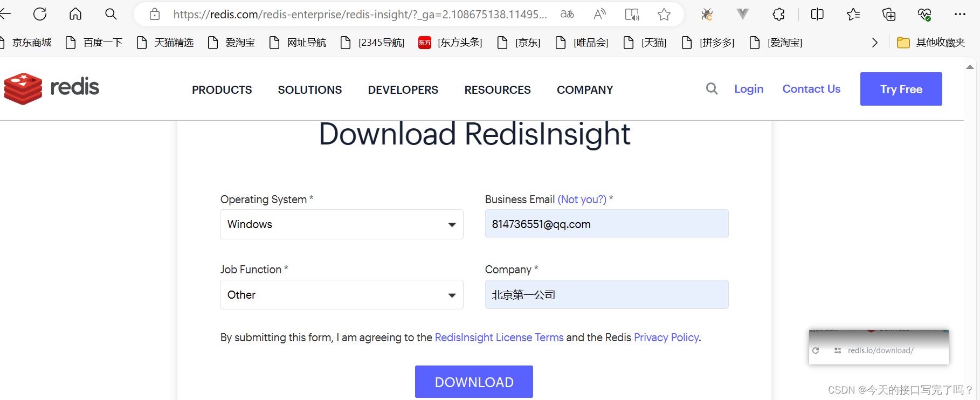Open favorites list icon

pos(853,15)
